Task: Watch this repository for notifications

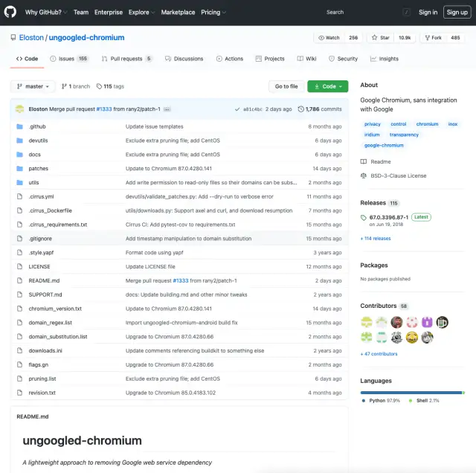Action: tap(329, 37)
